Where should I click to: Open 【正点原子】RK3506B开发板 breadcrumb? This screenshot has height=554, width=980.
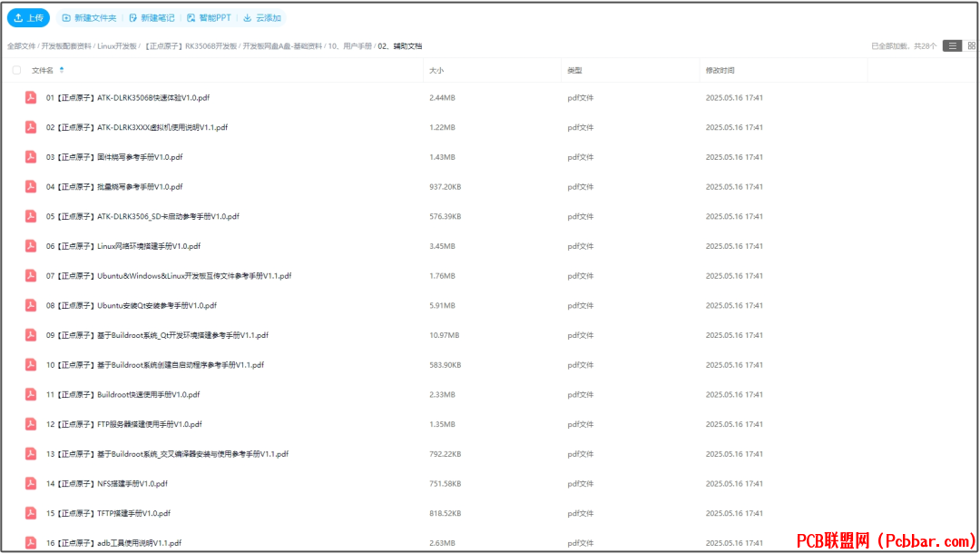coord(190,46)
